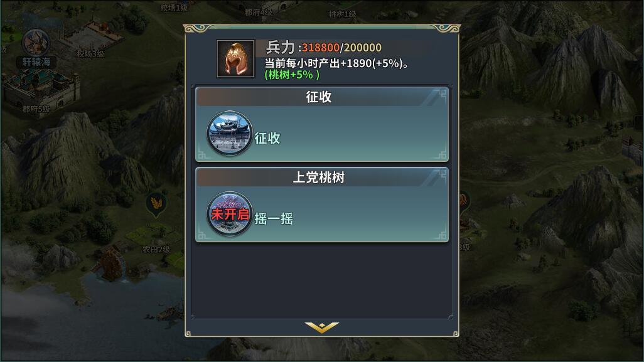Click the 校场1级 label at the top

(174, 8)
